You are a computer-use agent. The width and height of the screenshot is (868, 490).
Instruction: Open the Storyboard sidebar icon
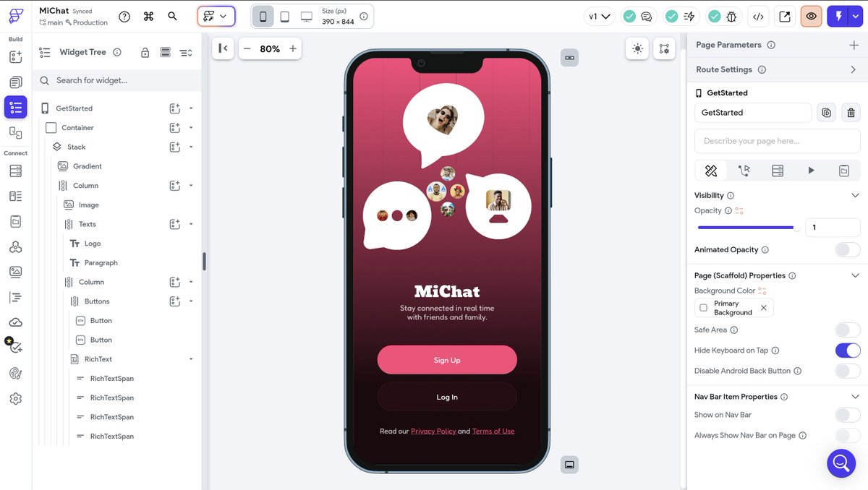point(16,132)
